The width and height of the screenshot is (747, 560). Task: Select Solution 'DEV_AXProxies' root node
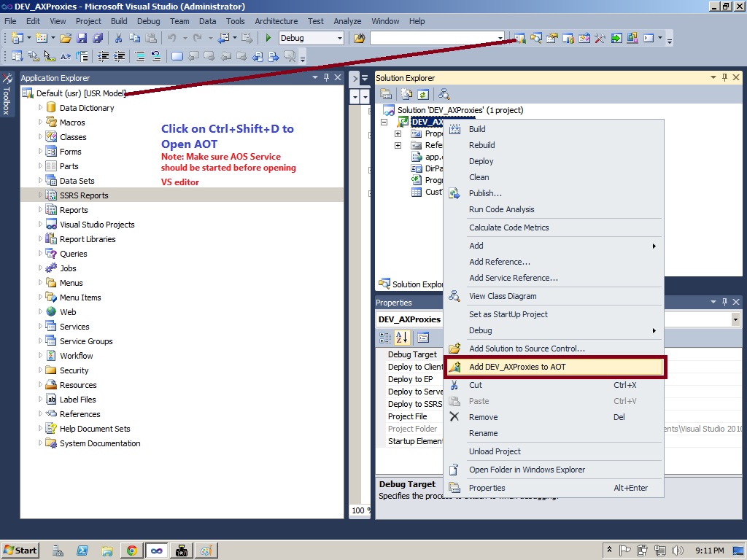pyautogui.click(x=460, y=110)
